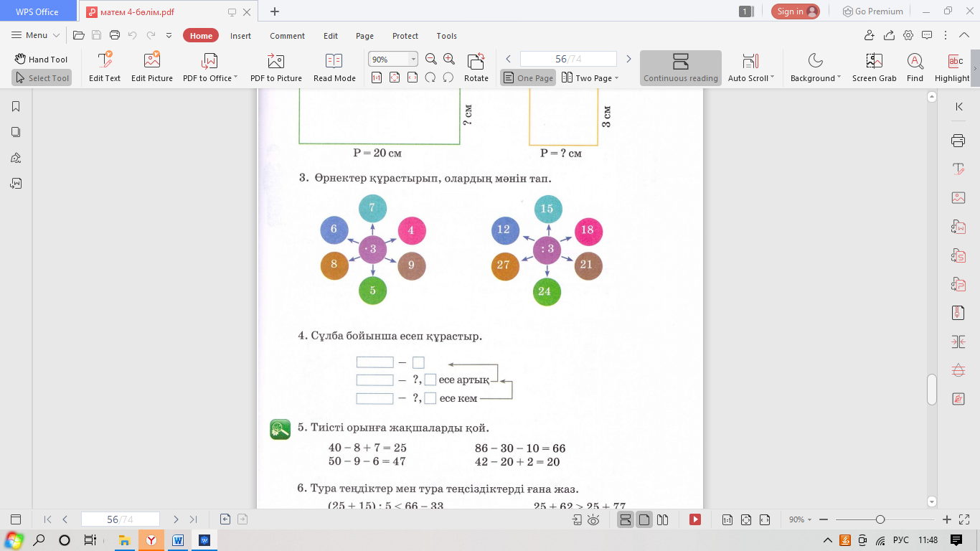Click the vertical scrollbar thumb
Viewport: 980px width, 551px height.
point(932,390)
